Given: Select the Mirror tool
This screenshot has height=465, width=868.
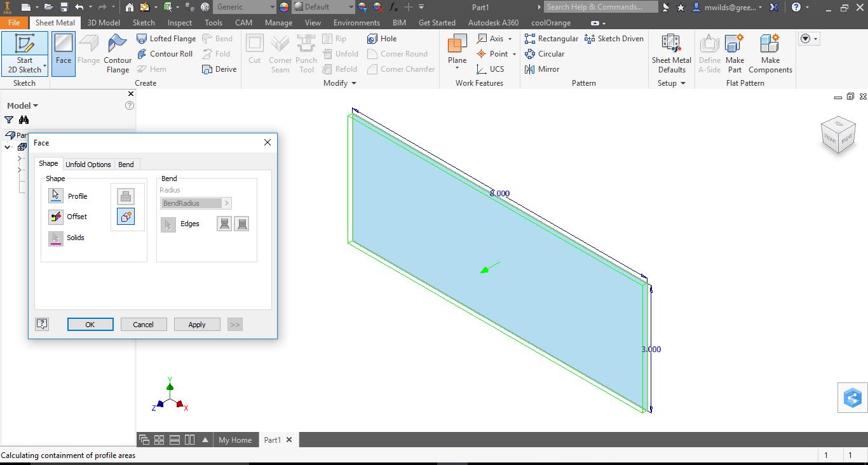Looking at the screenshot, I should [x=542, y=69].
